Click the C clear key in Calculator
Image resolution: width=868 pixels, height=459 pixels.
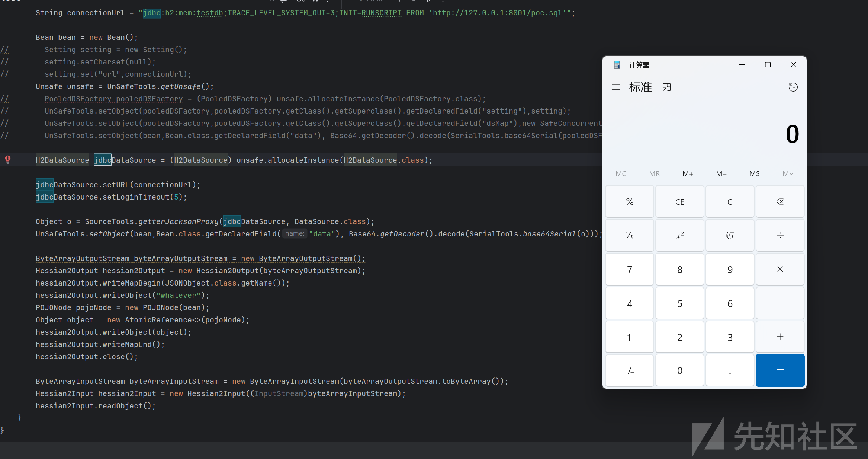pyautogui.click(x=730, y=201)
